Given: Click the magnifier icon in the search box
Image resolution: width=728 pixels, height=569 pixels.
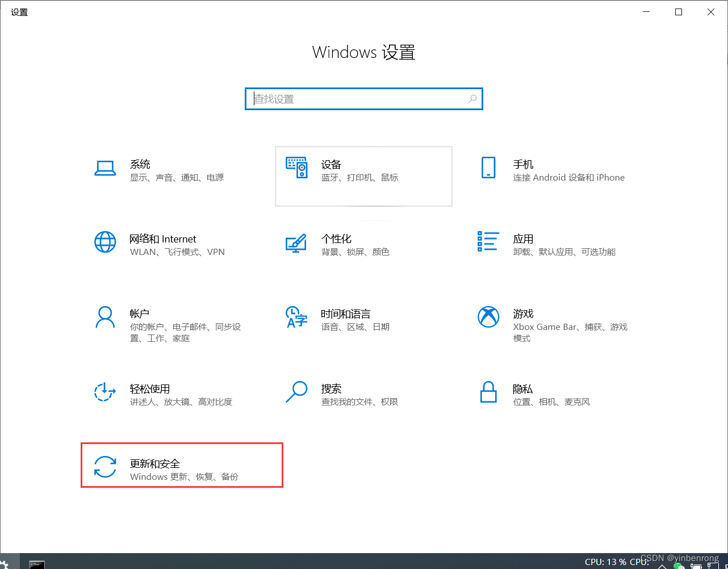Looking at the screenshot, I should tap(472, 99).
